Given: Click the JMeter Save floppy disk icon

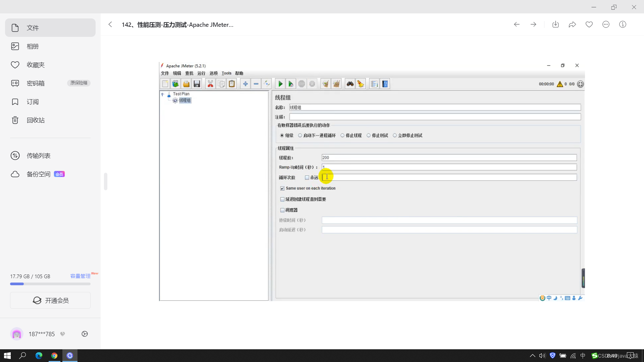Looking at the screenshot, I should (197, 84).
